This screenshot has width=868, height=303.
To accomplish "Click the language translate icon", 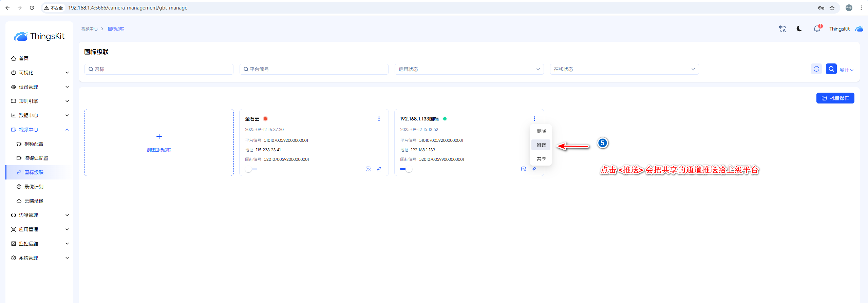I will [782, 29].
